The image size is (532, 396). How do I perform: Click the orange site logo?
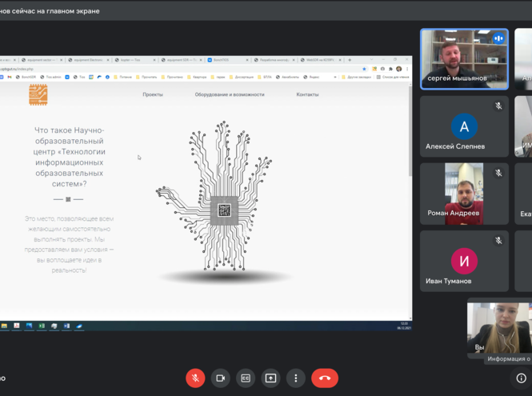coord(38,94)
